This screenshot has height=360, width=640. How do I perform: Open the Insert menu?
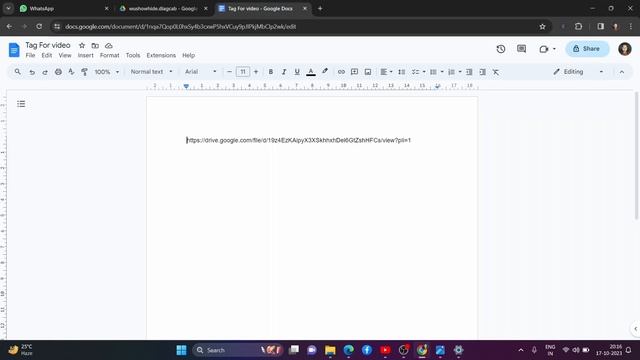click(85, 55)
